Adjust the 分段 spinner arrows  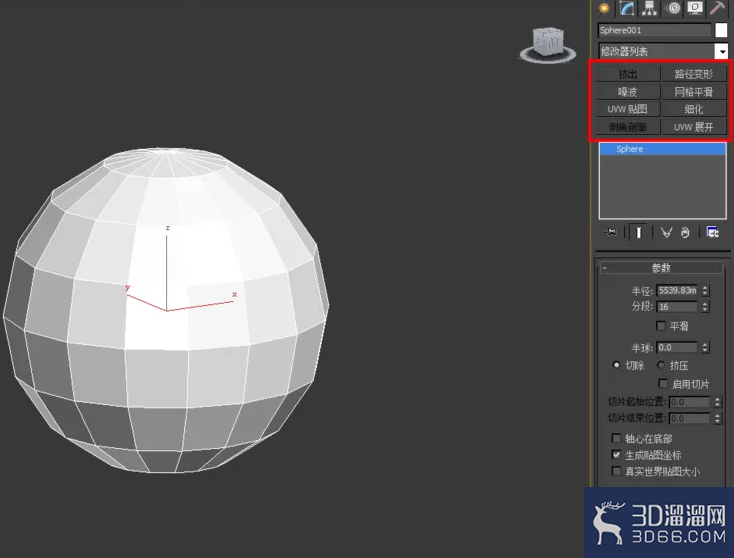pos(705,307)
